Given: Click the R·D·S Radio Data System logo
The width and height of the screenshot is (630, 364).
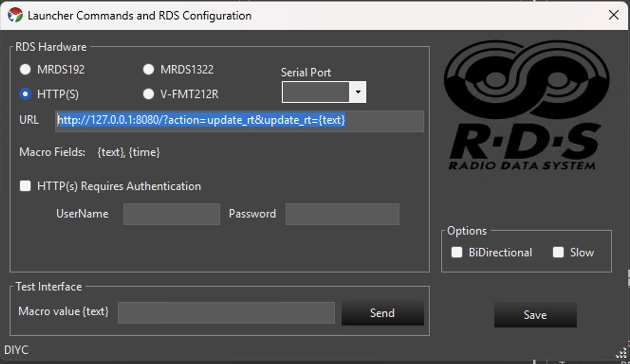Looking at the screenshot, I should 526,104.
